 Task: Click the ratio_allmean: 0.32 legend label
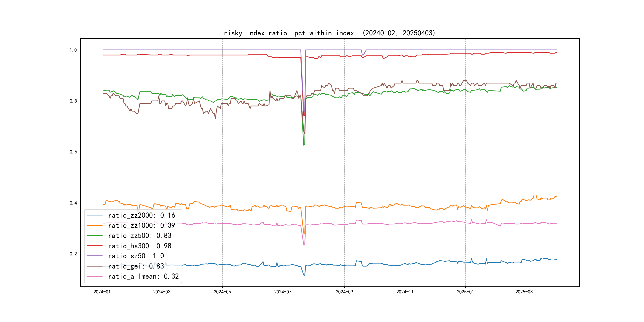(x=143, y=276)
